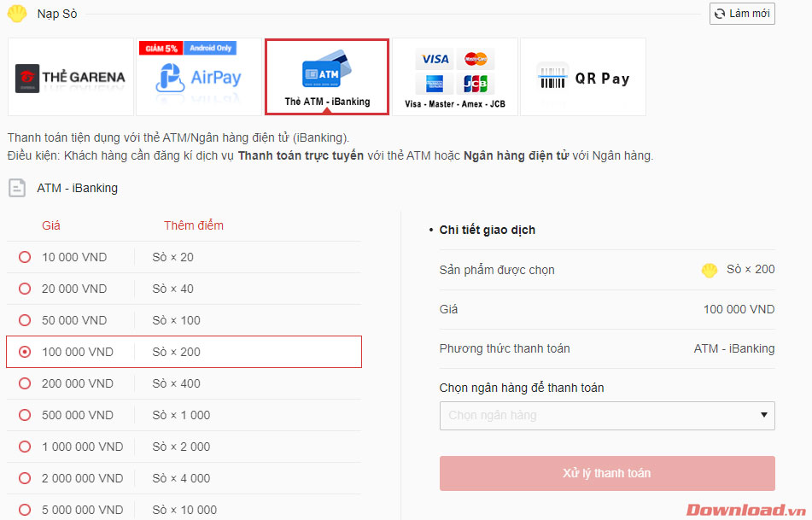Select Thẻ ATM - iBanking payment tile
The height and width of the screenshot is (520, 812).
click(x=327, y=77)
